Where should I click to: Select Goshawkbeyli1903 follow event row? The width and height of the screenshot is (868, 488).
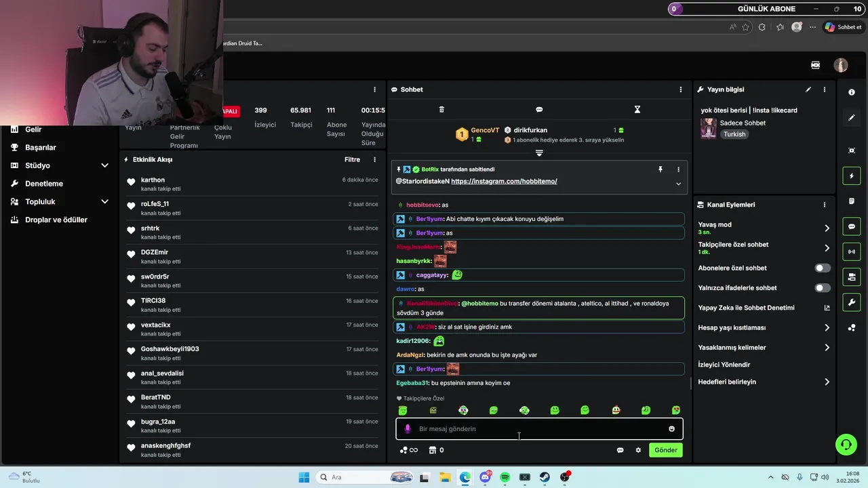tap(252, 353)
